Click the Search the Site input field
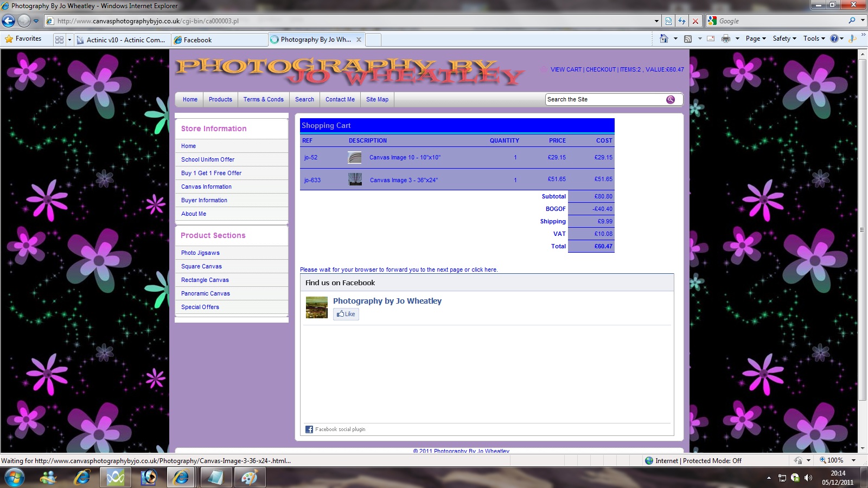The width and height of the screenshot is (868, 488). pos(605,99)
